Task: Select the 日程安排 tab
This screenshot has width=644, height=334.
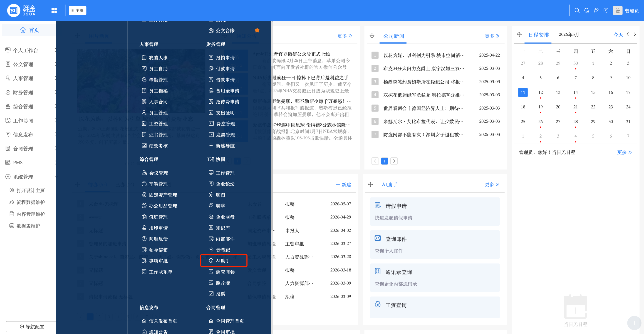Action: coord(538,35)
